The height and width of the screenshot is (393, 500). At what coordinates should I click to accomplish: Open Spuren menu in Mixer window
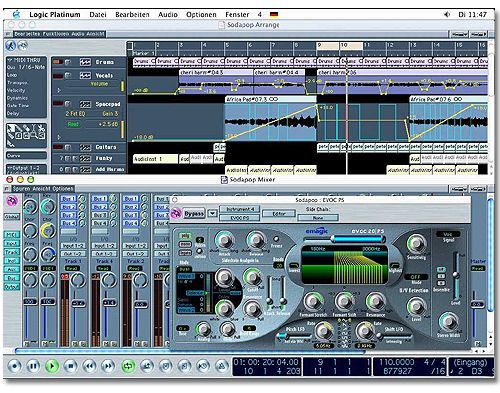[21, 189]
